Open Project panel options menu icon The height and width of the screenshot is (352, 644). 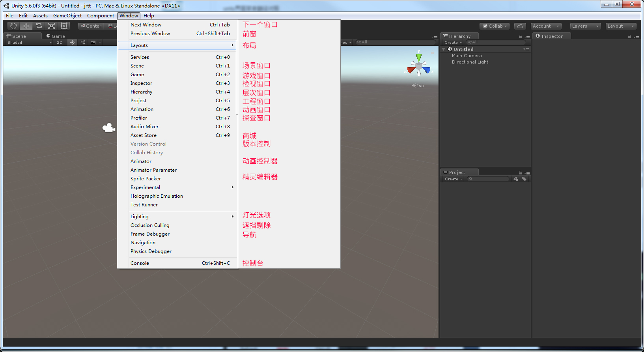[x=527, y=173]
